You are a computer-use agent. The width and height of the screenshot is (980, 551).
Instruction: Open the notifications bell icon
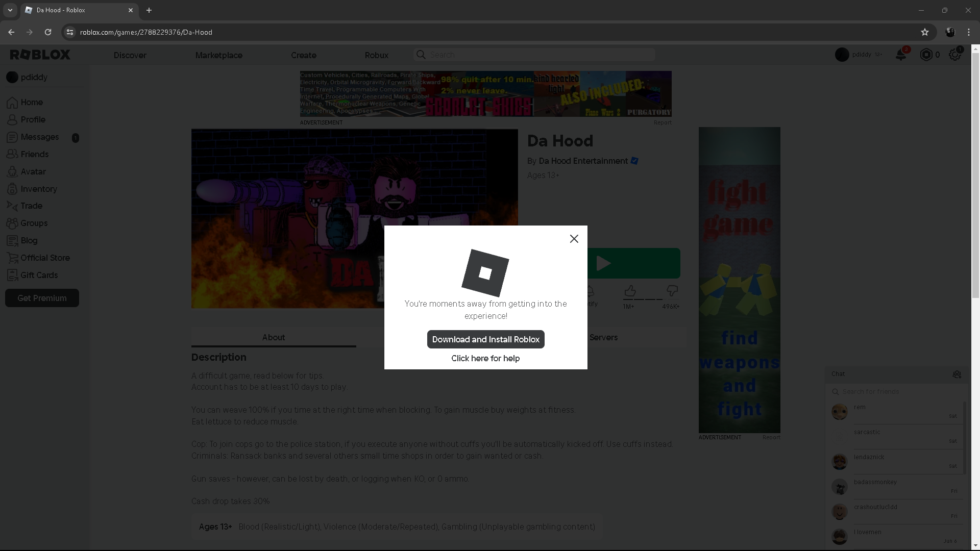(x=901, y=55)
